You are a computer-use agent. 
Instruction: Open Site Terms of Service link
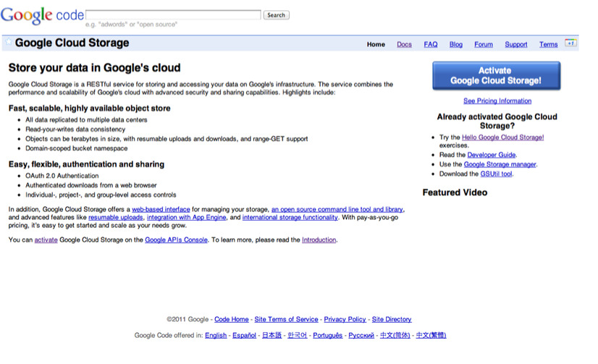pos(286,319)
